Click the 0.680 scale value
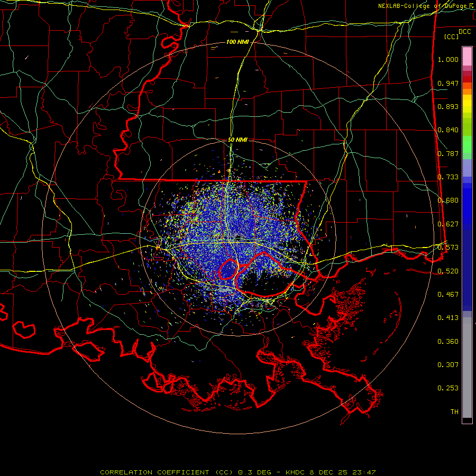 pyautogui.click(x=448, y=200)
